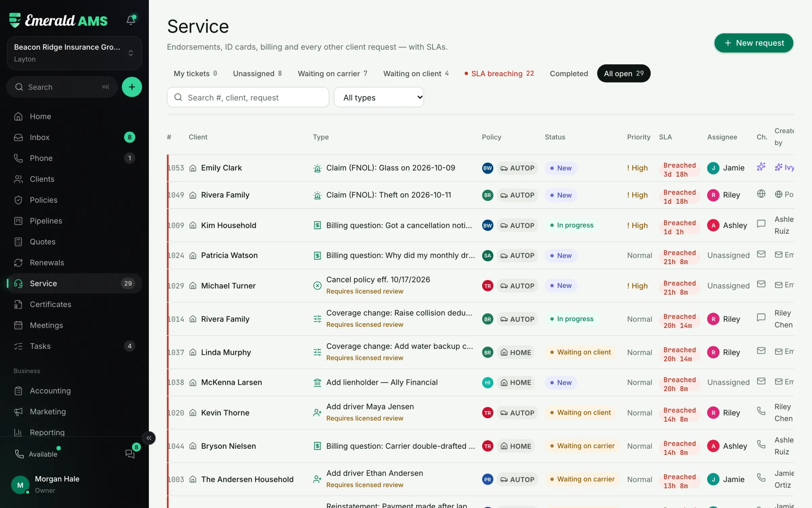Open Renewals in sidebar
The image size is (812, 508).
[x=74, y=262]
